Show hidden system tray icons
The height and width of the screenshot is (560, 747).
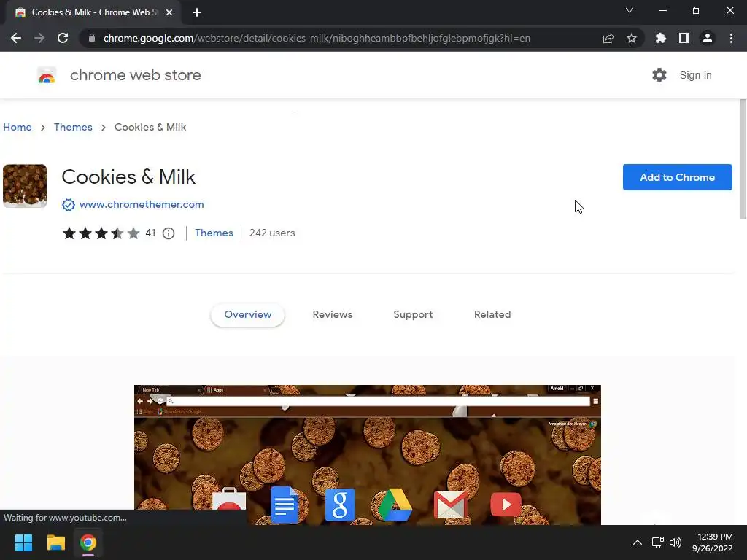[637, 542]
